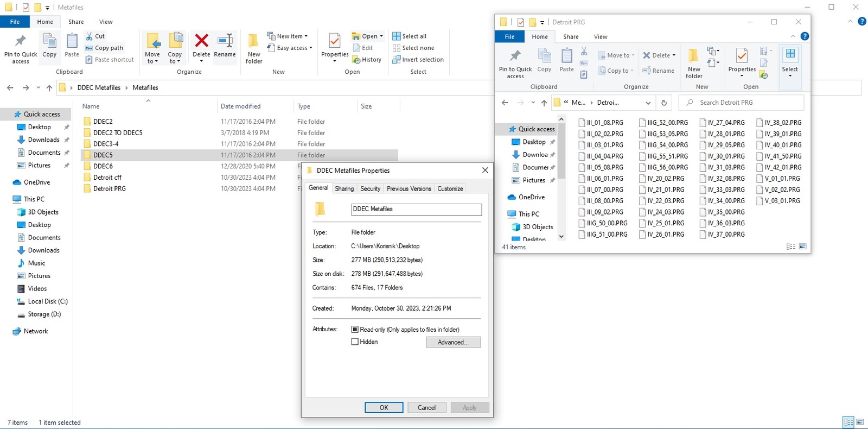Sort by the Date modified column header
The image size is (868, 429).
click(x=240, y=106)
